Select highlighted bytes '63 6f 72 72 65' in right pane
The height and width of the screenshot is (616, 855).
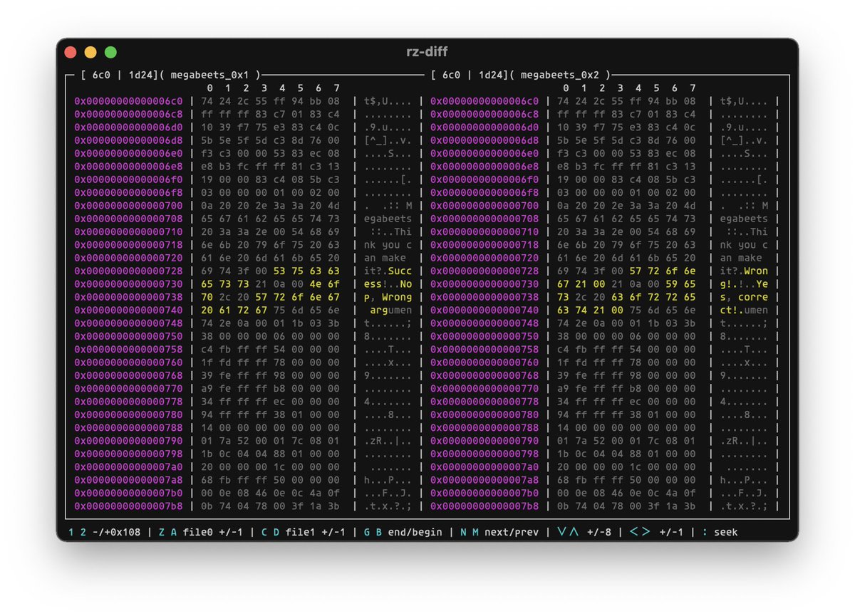click(x=653, y=297)
